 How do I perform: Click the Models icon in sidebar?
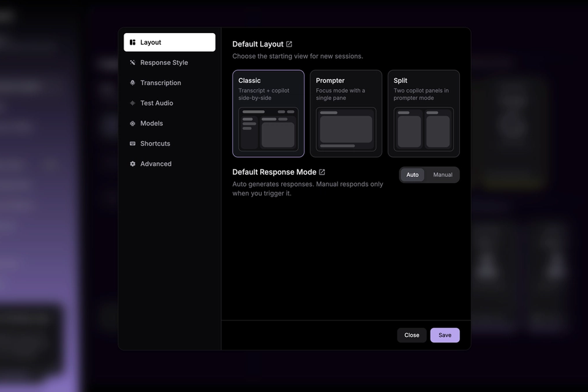[x=132, y=123]
